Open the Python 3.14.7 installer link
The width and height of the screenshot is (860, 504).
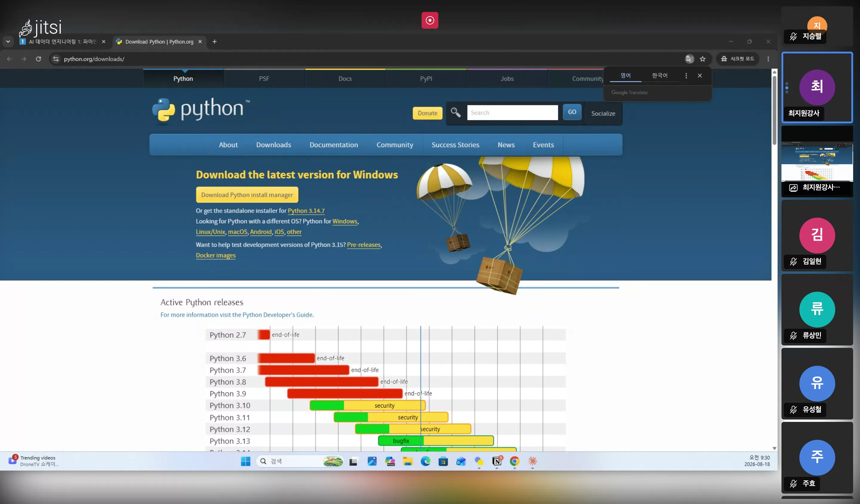tap(306, 211)
